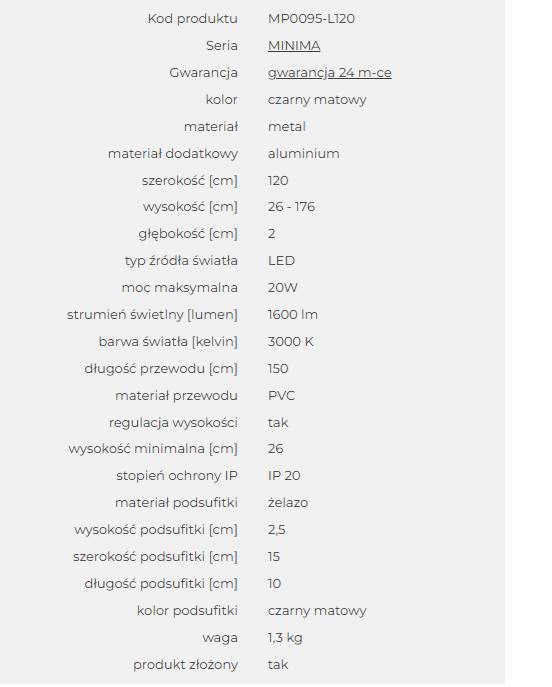The height and width of the screenshot is (687, 552).
Task: Click the 'Gwarancja' label
Action: (x=203, y=73)
